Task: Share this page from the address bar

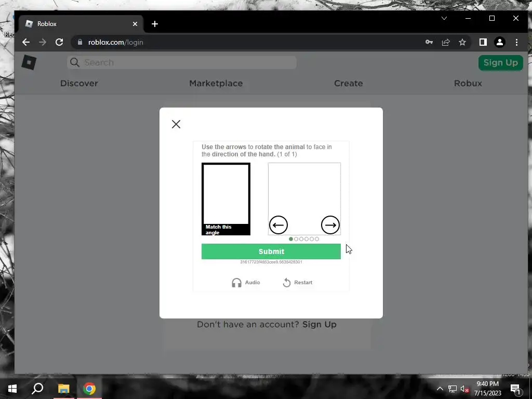Action: (445, 42)
